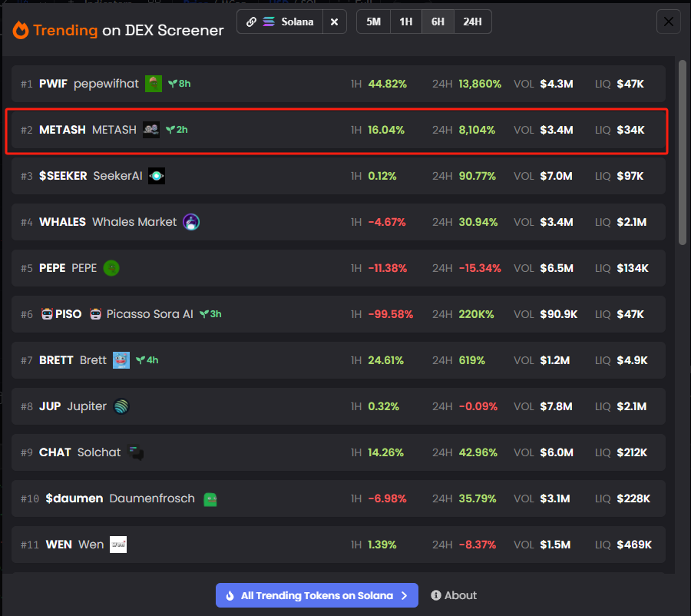Click PEPE volume $6.5M

[557, 268]
